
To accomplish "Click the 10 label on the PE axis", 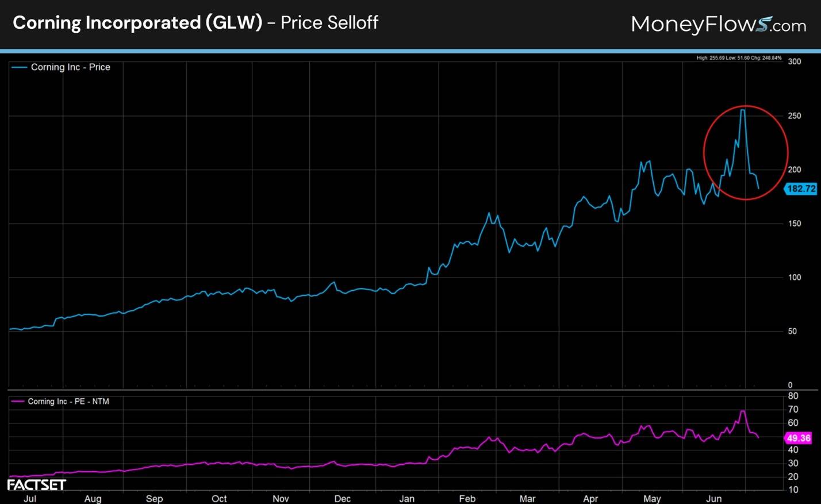I will tap(793, 490).
